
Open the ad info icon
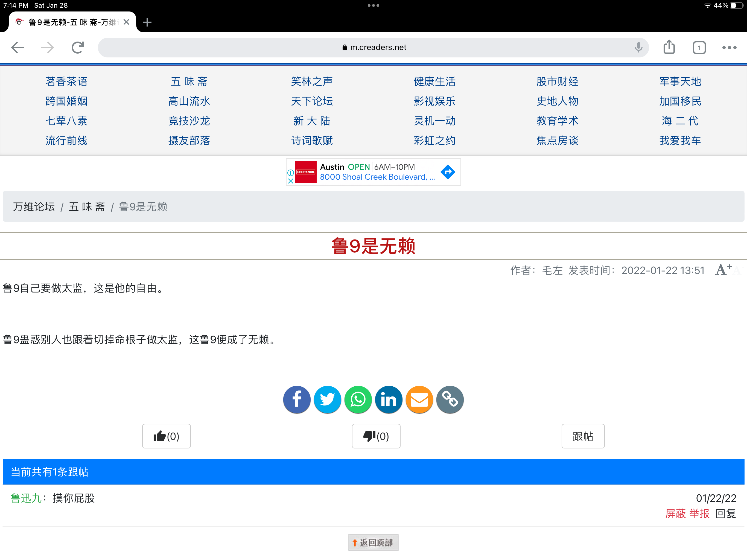[x=290, y=173]
